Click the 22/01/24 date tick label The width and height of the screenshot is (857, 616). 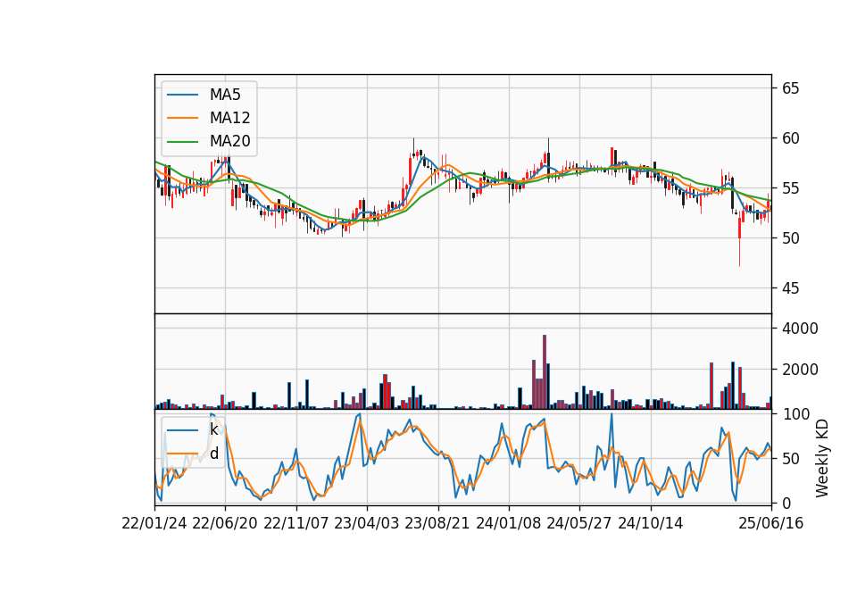[x=154, y=524]
